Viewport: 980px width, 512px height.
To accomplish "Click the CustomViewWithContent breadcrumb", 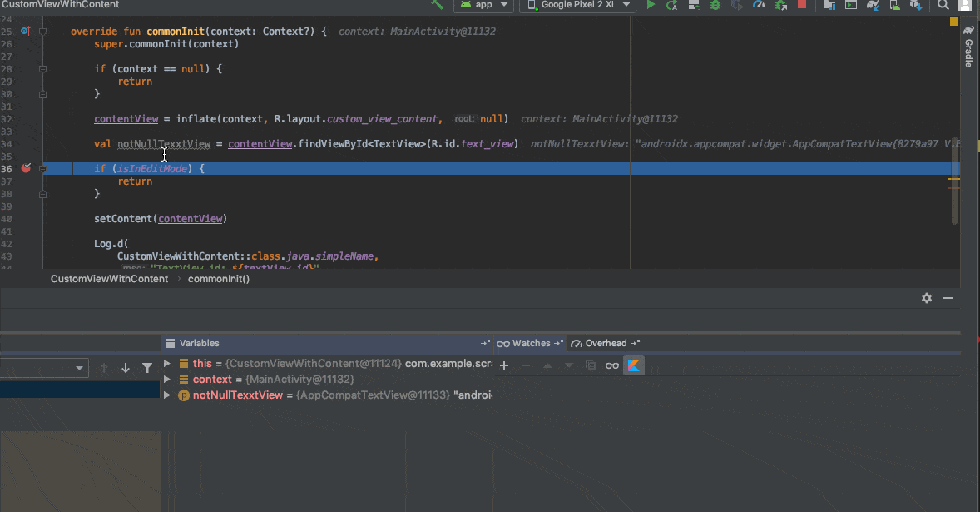I will tap(109, 279).
